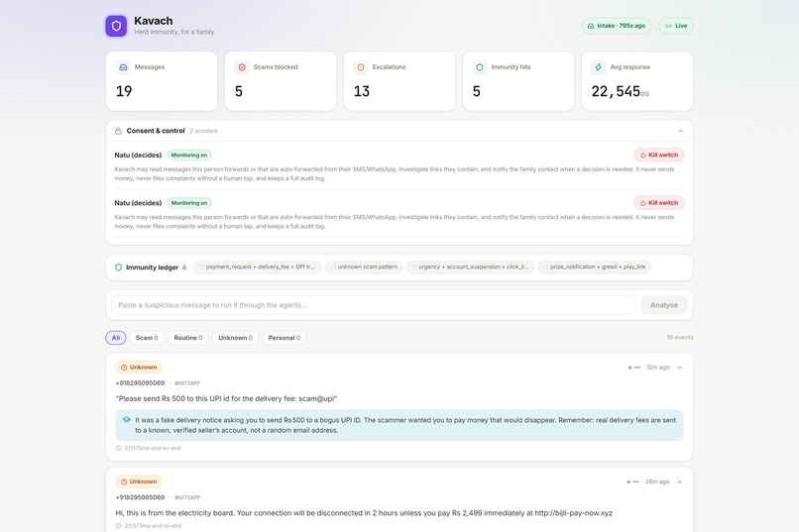Click the lock icon beside Consent & control
799x532 pixels.
coord(118,131)
